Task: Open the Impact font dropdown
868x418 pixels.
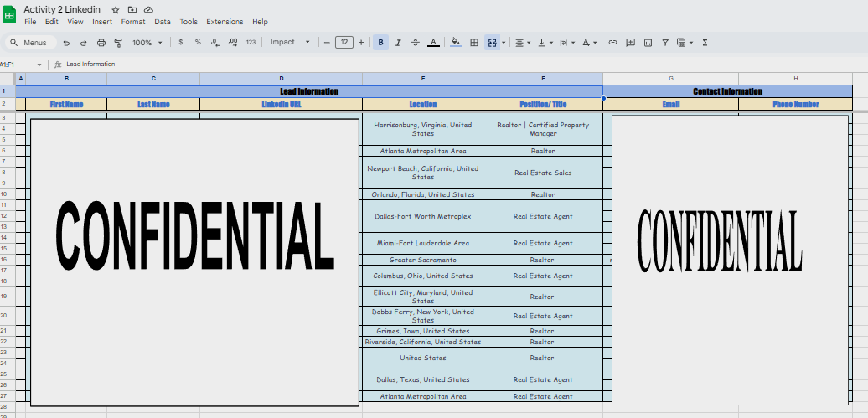Action: pyautogui.click(x=290, y=43)
